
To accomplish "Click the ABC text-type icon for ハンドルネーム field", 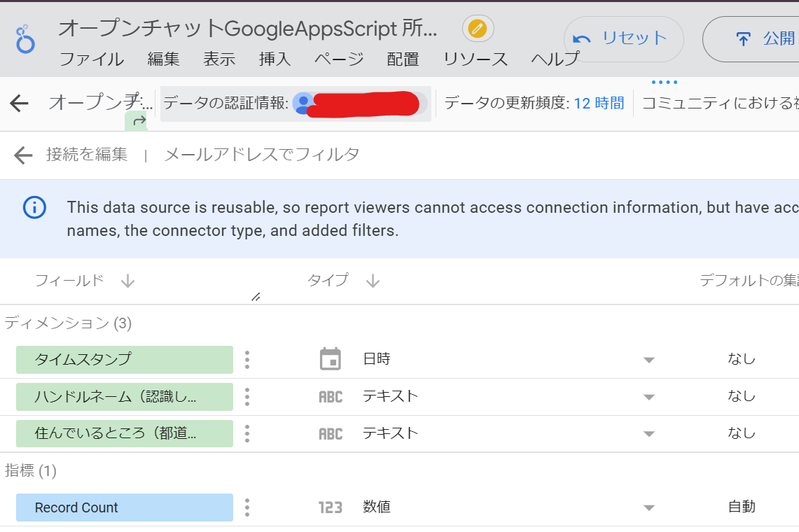I will point(329,396).
